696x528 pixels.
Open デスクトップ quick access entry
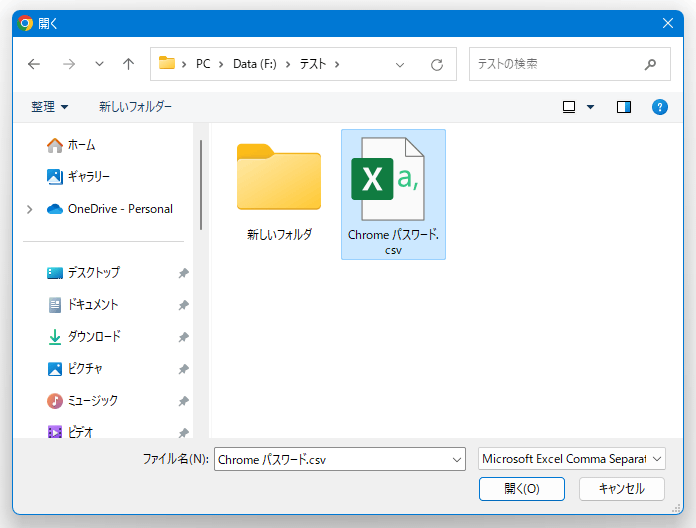(83, 272)
